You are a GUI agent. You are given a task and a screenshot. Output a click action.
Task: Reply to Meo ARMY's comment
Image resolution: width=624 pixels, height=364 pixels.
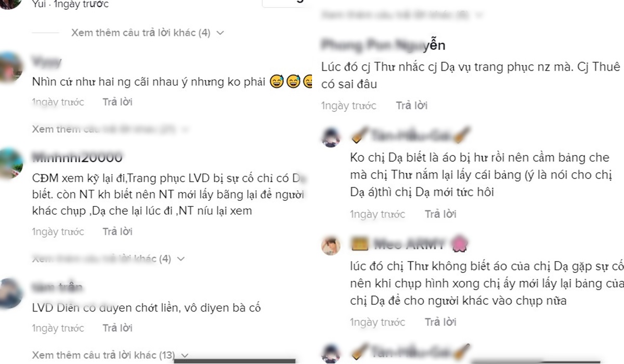(440, 322)
